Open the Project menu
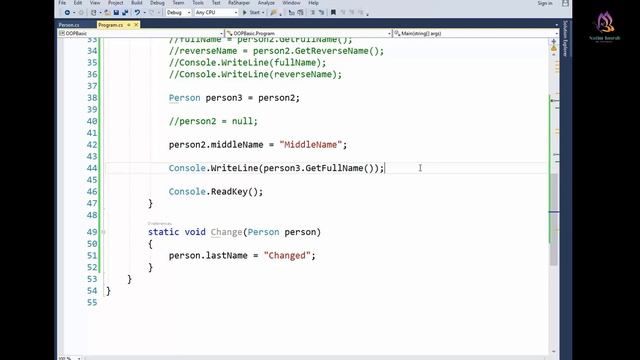The image size is (640, 360). [x=116, y=3]
